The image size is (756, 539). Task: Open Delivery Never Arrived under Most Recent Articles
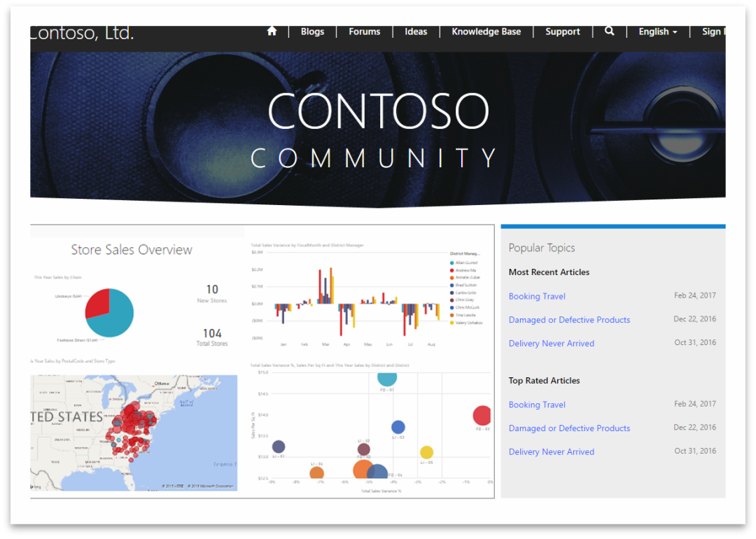point(551,343)
